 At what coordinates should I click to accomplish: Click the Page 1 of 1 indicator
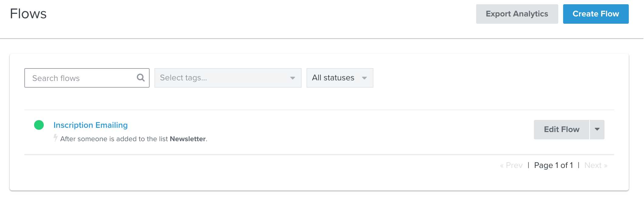(553, 165)
